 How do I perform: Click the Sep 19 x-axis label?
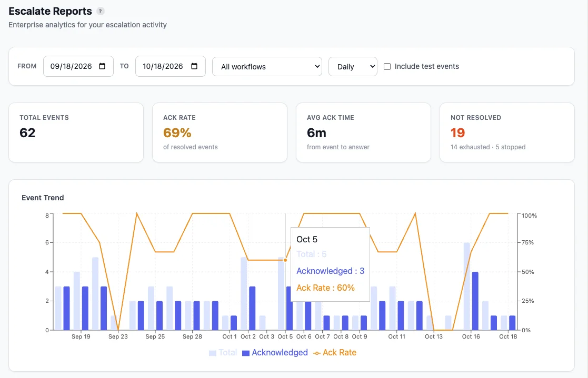[x=81, y=336]
